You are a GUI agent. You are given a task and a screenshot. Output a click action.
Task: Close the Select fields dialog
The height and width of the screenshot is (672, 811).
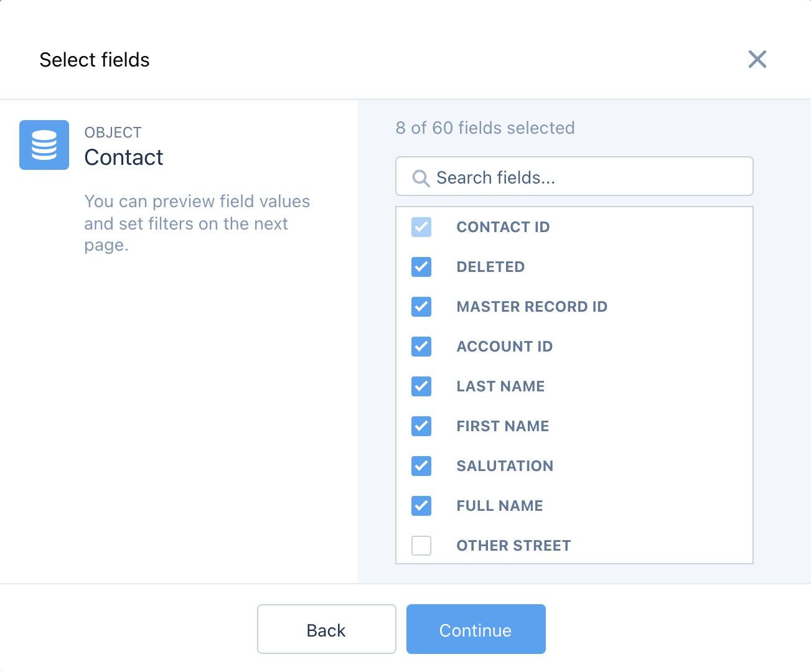pyautogui.click(x=757, y=60)
